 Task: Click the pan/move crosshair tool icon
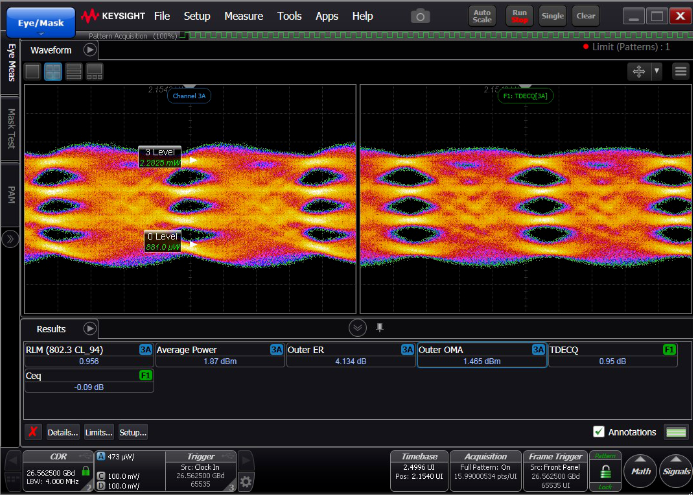(639, 72)
